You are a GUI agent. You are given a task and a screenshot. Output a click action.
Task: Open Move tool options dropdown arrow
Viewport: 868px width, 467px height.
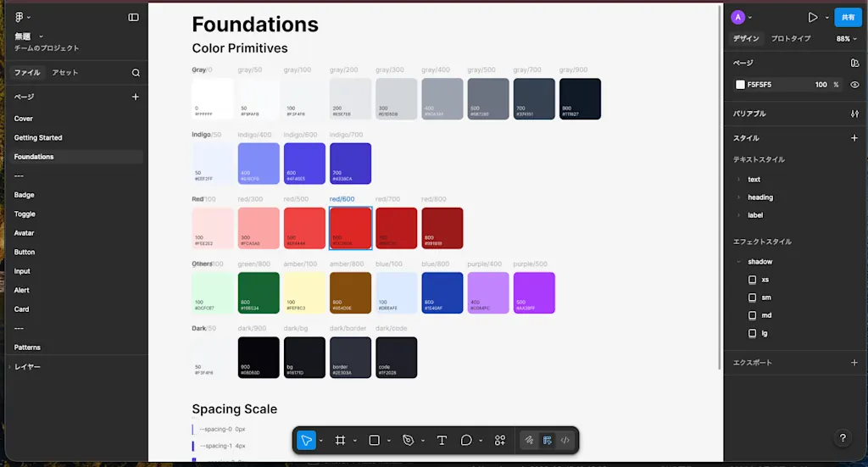coord(321,441)
